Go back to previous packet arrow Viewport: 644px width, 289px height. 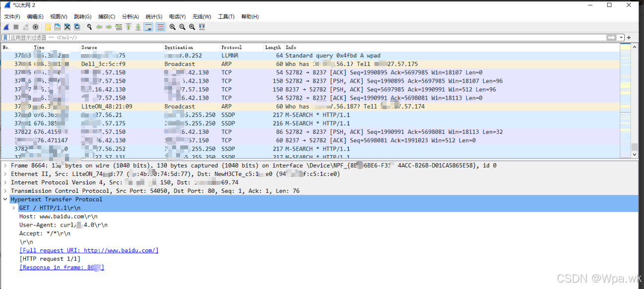pos(99,27)
